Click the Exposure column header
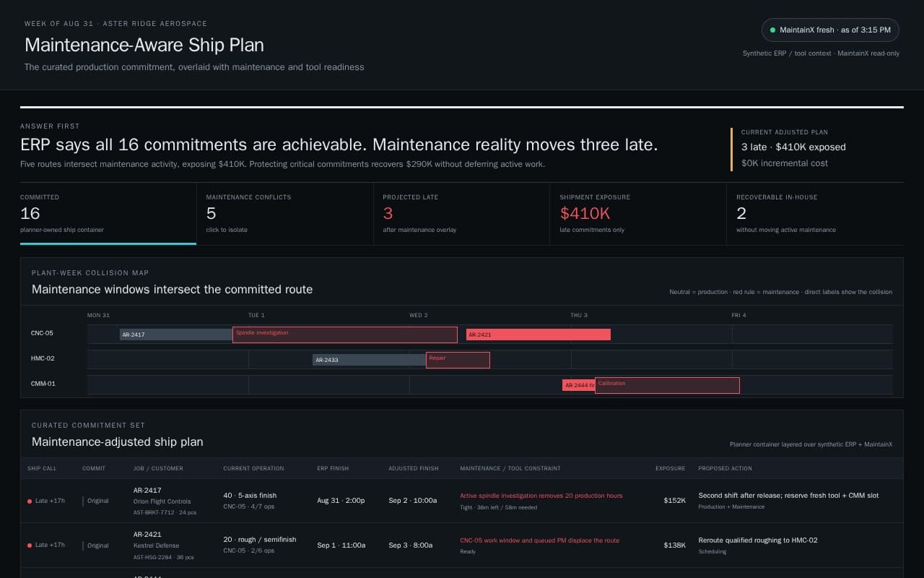The image size is (924, 578). pos(671,468)
